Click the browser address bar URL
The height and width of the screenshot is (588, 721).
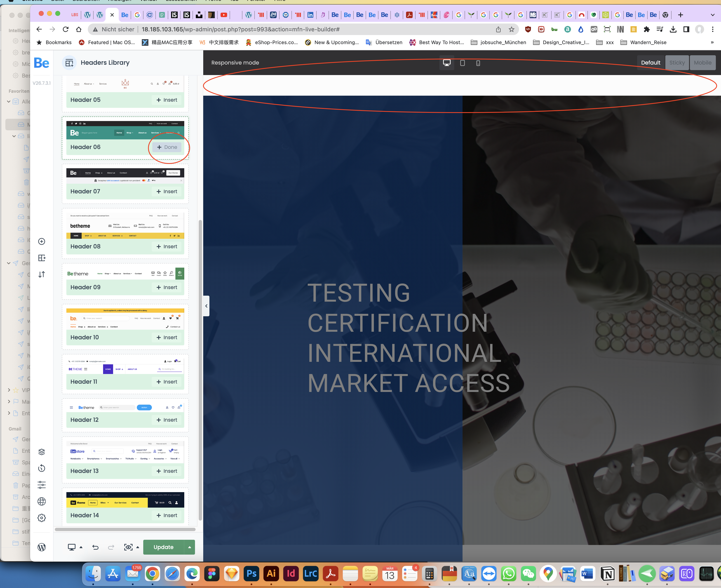[241, 29]
